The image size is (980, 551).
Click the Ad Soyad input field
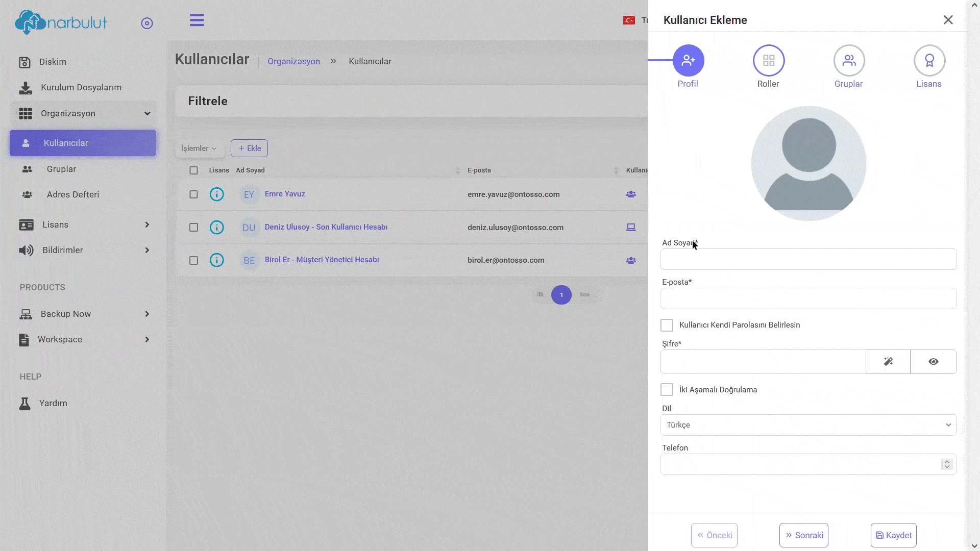(x=808, y=259)
